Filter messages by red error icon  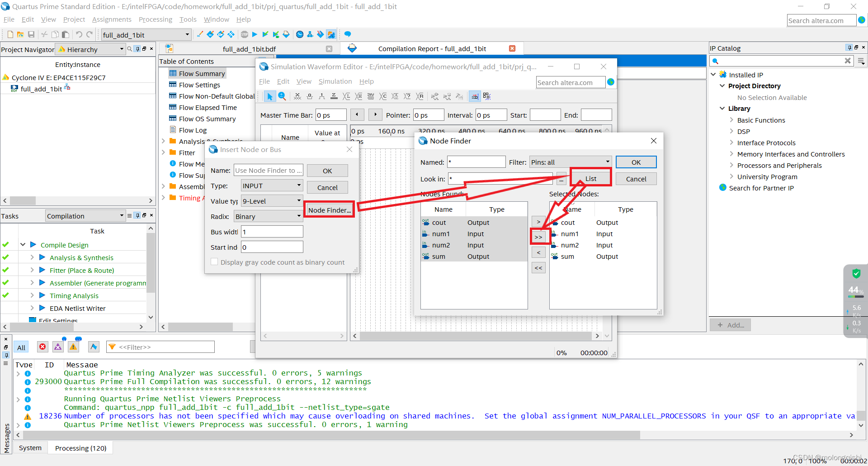tap(42, 347)
